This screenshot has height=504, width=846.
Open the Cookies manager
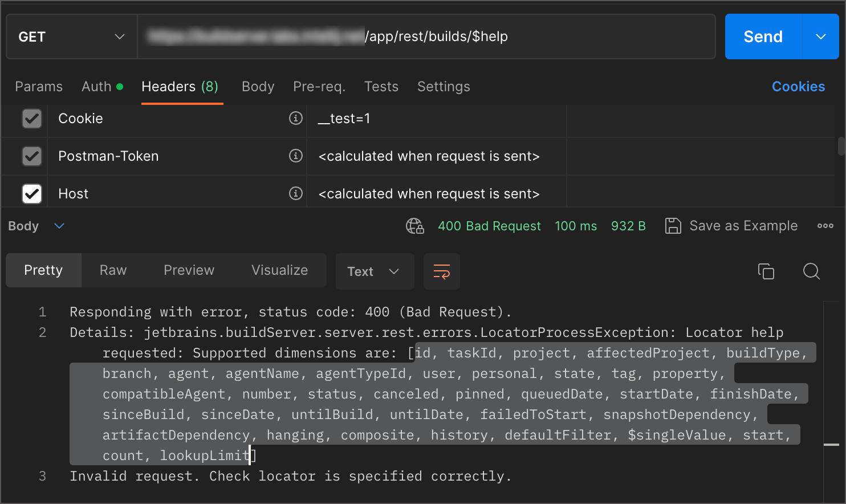[798, 87]
